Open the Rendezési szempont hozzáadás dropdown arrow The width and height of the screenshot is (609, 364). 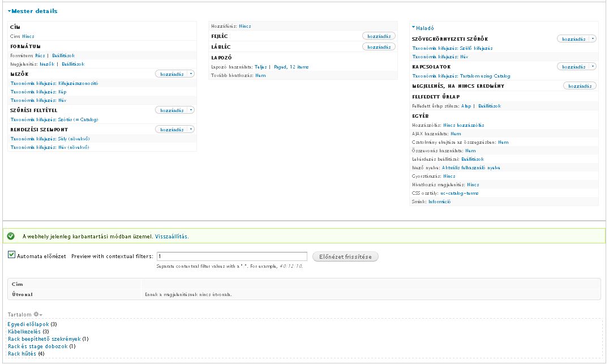coord(191,130)
